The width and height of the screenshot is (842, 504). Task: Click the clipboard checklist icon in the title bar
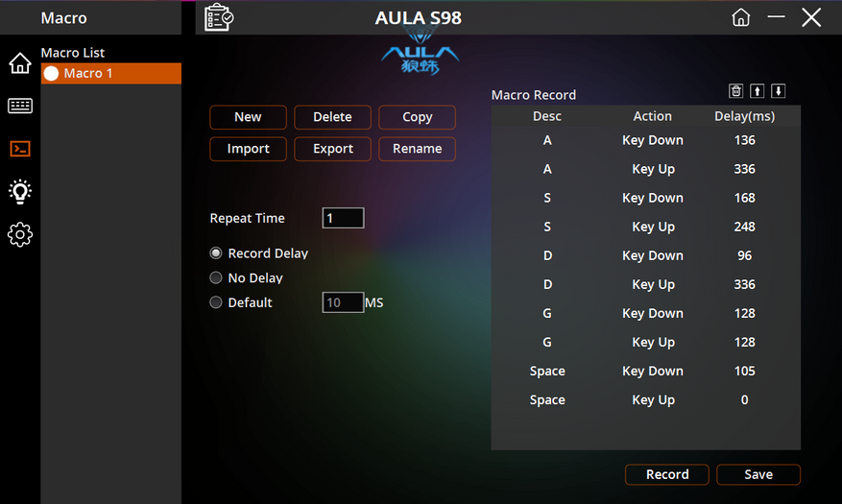pos(219,17)
